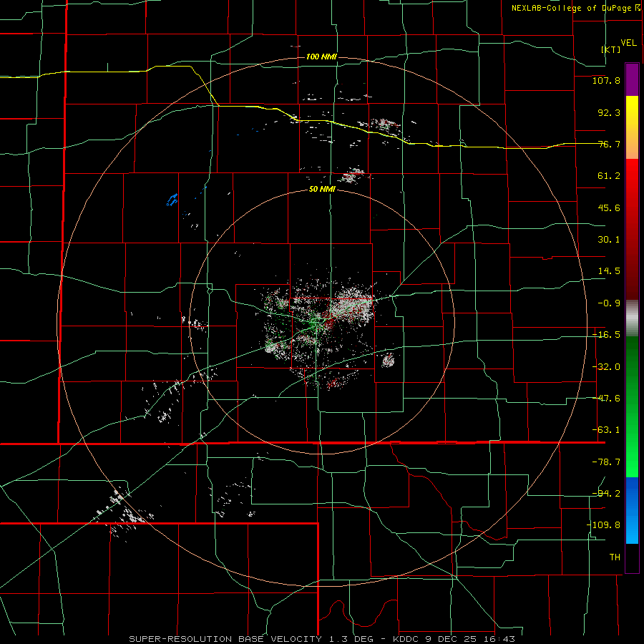Pick the purple segment of velocity scale
This screenshot has width=644, height=644.
click(632, 79)
